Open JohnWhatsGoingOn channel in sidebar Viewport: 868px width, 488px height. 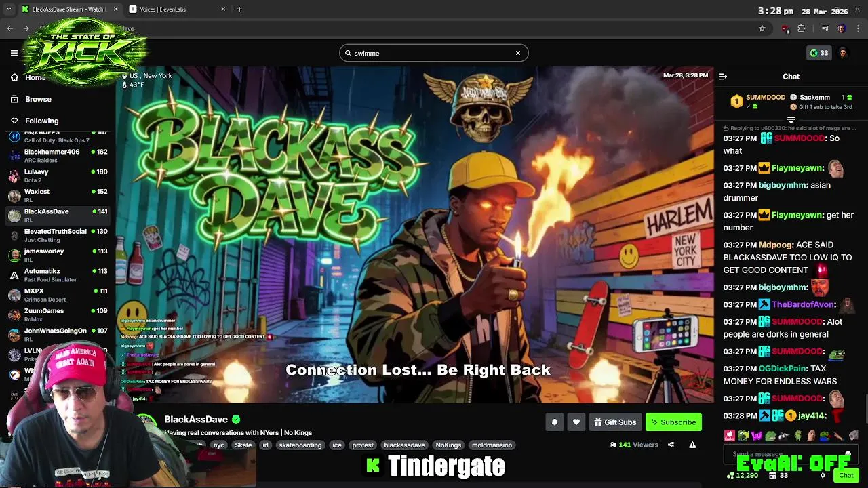pos(58,334)
